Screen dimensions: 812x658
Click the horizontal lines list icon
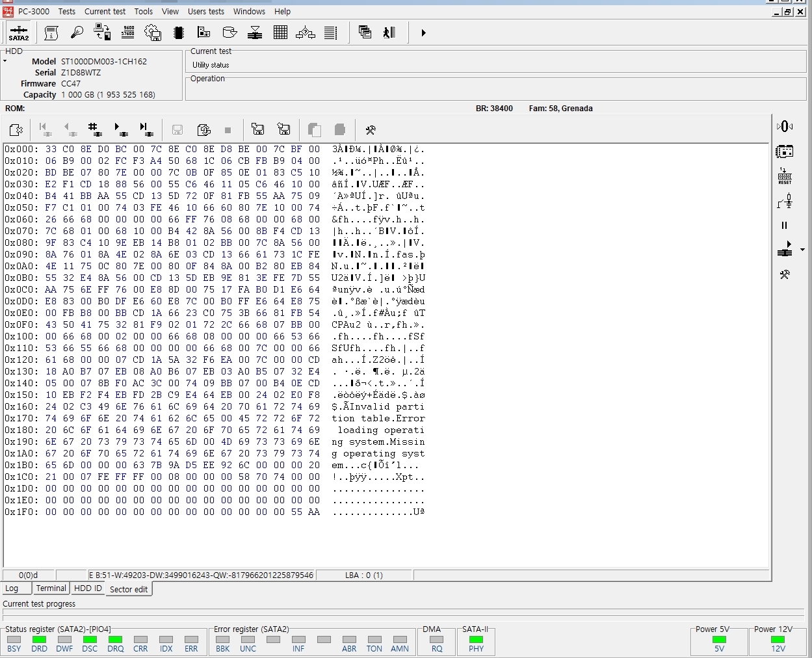point(331,33)
